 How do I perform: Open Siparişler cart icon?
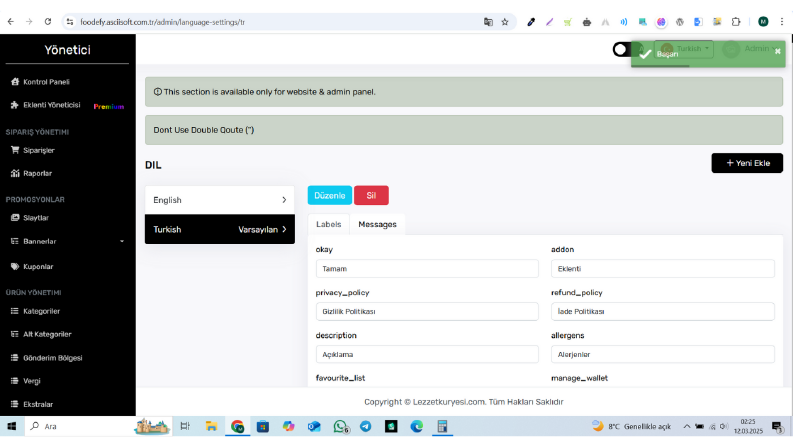pos(15,150)
